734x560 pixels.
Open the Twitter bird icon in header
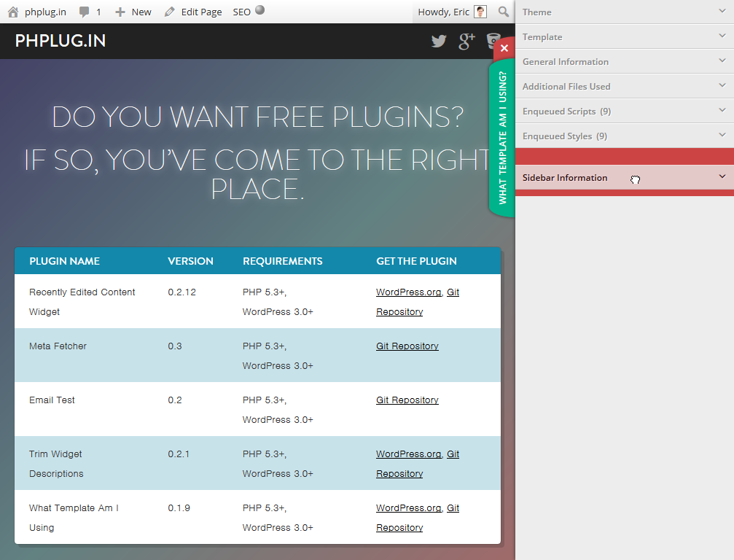[x=439, y=42]
